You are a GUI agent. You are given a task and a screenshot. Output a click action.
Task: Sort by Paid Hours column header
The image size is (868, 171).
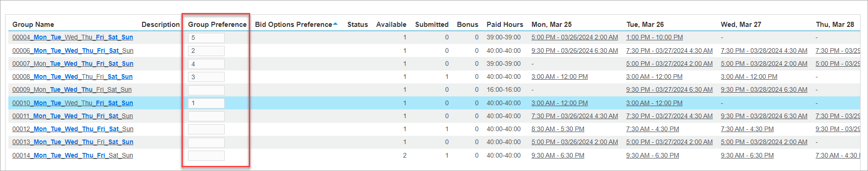(505, 25)
